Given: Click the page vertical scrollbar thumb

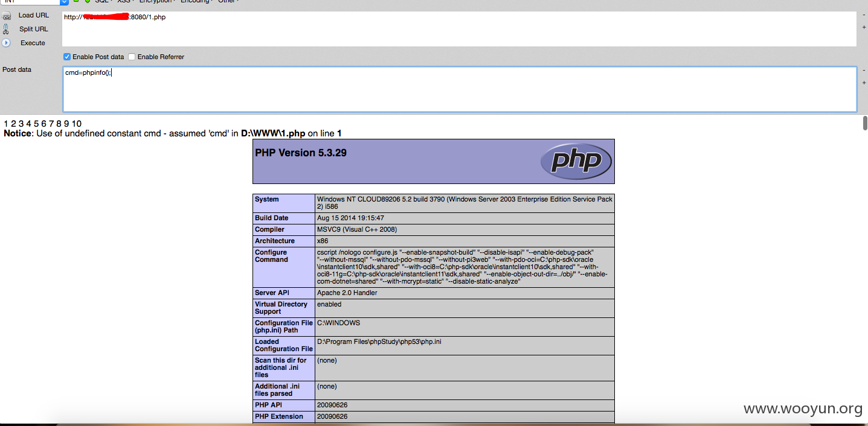Looking at the screenshot, I should 865,123.
